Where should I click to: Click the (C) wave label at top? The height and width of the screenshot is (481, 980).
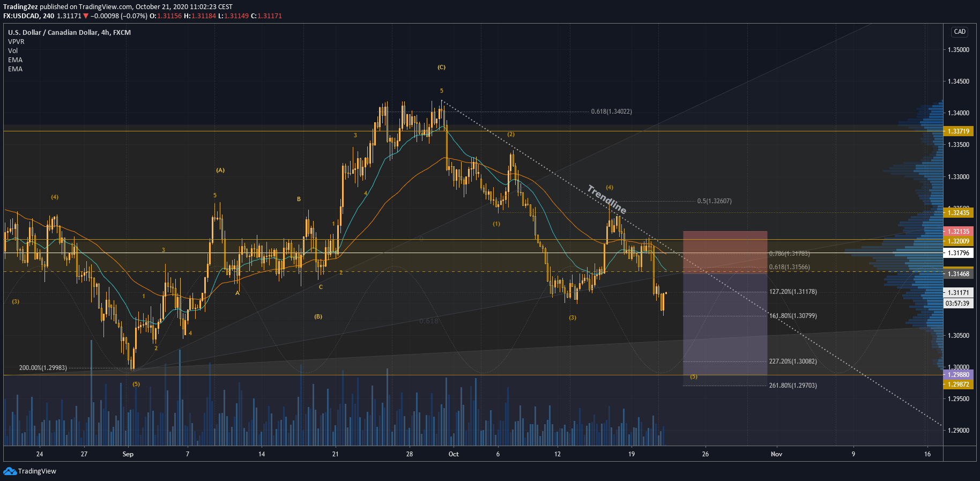pyautogui.click(x=441, y=67)
